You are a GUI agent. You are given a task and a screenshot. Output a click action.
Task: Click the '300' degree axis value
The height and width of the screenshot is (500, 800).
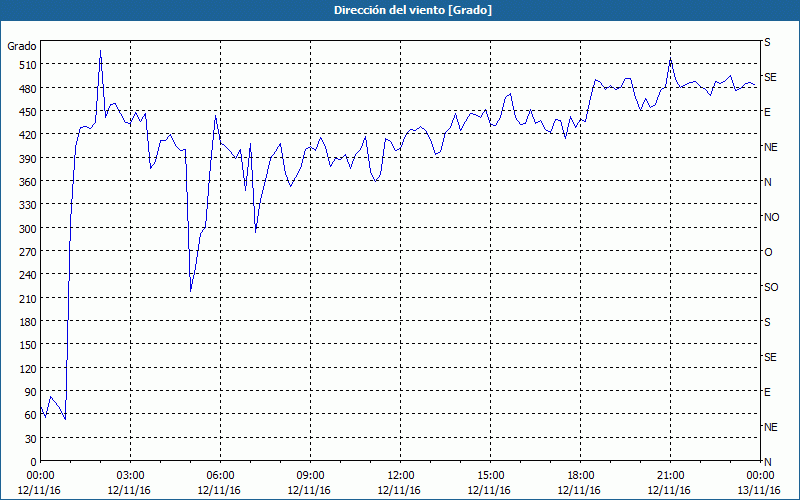pos(28,229)
